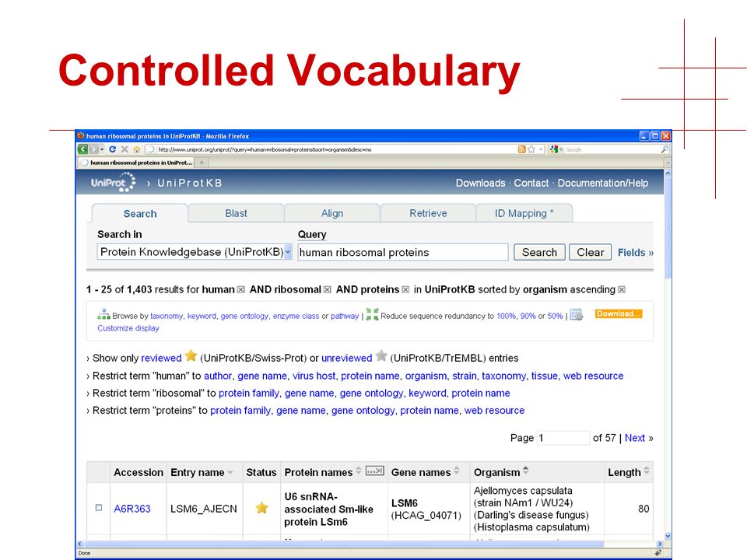Viewport: 747px width, 560px height.
Task: Click the orange Download button
Action: coord(619,313)
